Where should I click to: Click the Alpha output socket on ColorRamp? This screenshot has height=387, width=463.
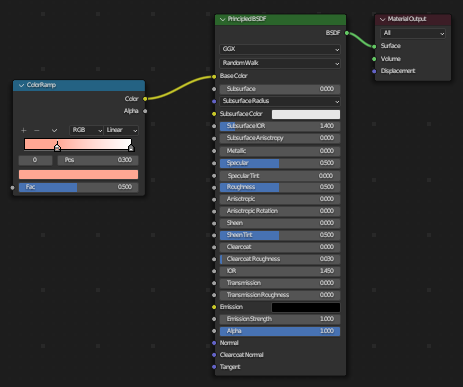click(145, 111)
